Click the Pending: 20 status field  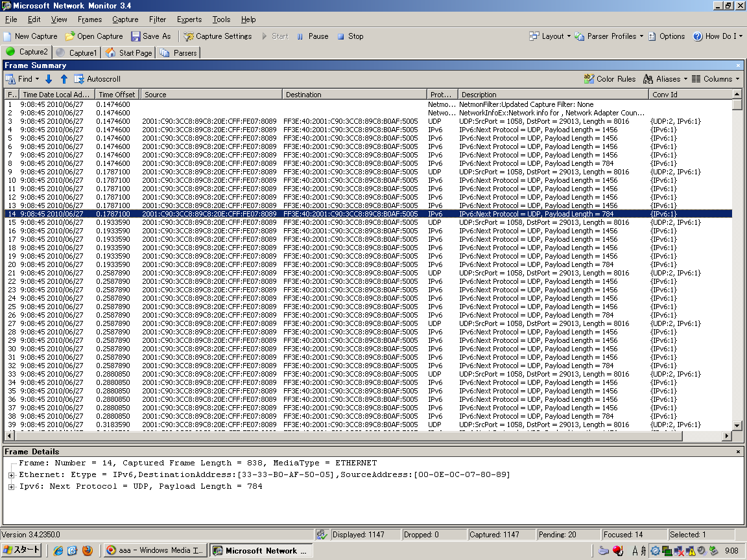(x=568, y=535)
